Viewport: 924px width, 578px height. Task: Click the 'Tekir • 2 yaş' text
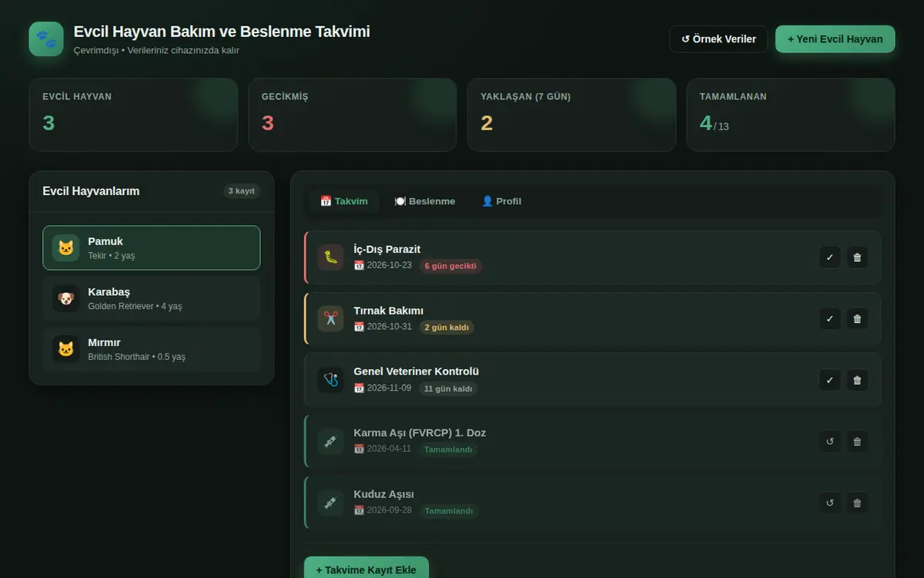112,256
